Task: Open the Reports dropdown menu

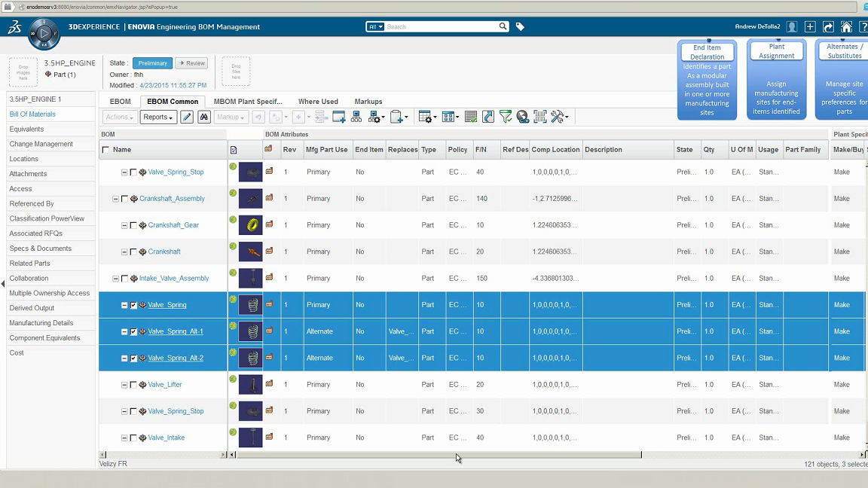Action: pyautogui.click(x=158, y=117)
